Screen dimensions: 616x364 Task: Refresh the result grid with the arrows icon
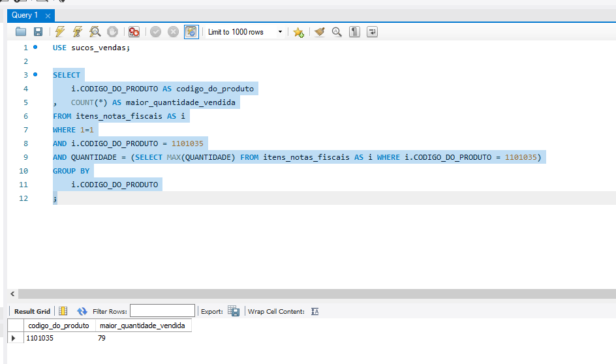(82, 311)
